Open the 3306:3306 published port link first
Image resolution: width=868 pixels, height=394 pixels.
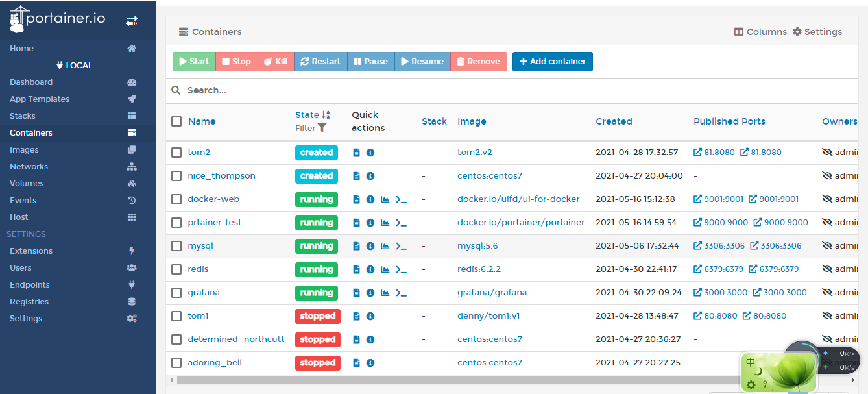coord(719,246)
